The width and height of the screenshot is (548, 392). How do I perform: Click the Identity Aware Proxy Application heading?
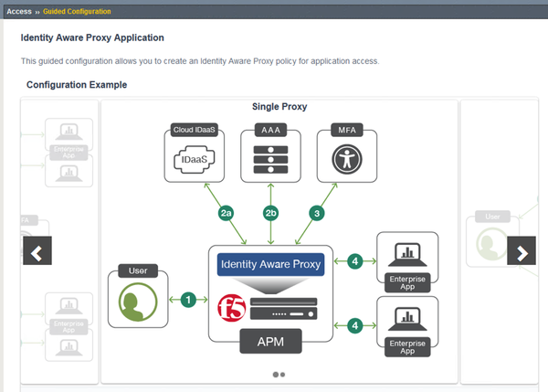click(x=92, y=37)
